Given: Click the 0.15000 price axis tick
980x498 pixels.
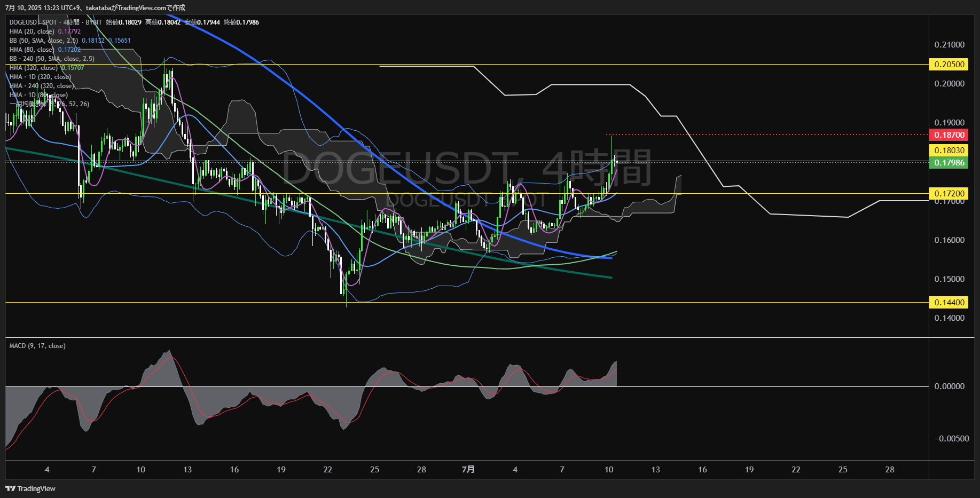Looking at the screenshot, I should pos(950,279).
